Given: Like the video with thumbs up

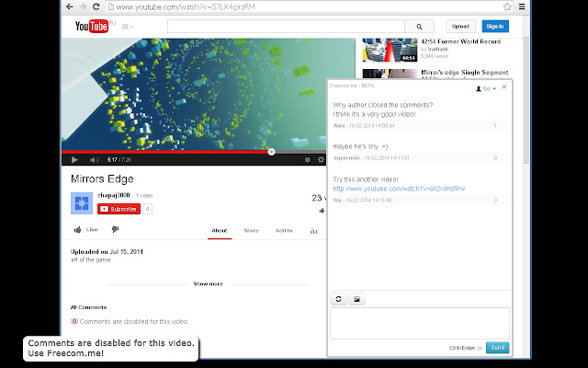Looking at the screenshot, I should pyautogui.click(x=85, y=230).
